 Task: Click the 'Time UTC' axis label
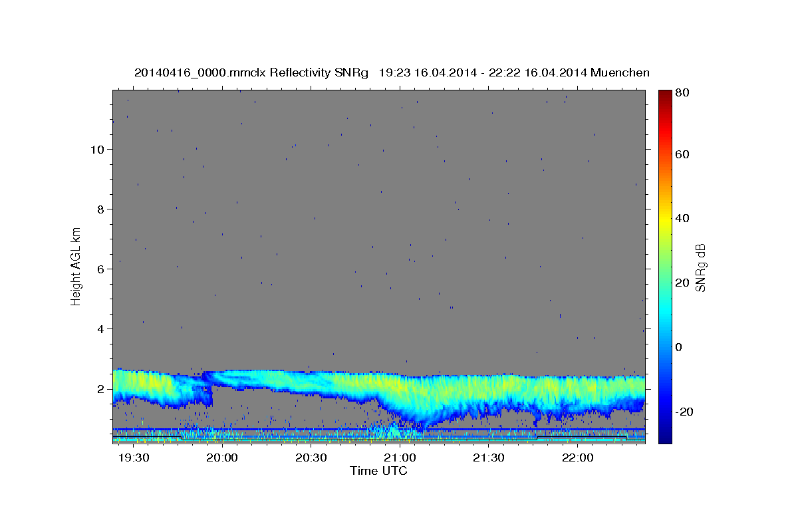click(378, 471)
